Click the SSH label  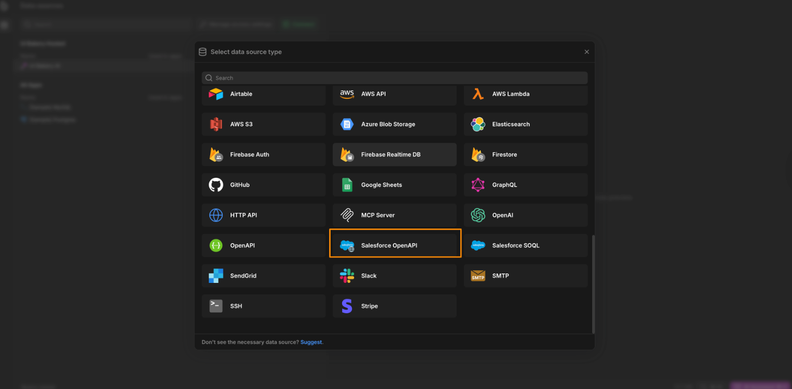[236, 306]
